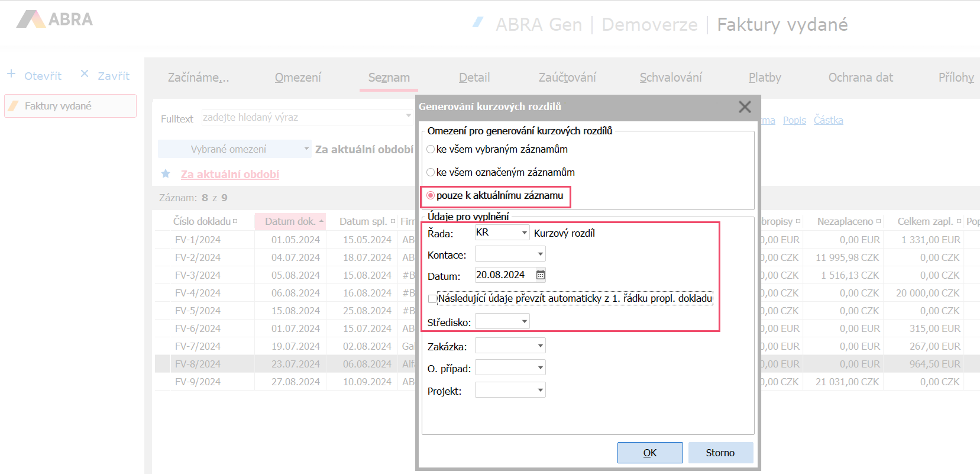Image resolution: width=980 pixels, height=474 pixels.
Task: Click the sort indicator on Datum dok. column
Action: click(321, 221)
